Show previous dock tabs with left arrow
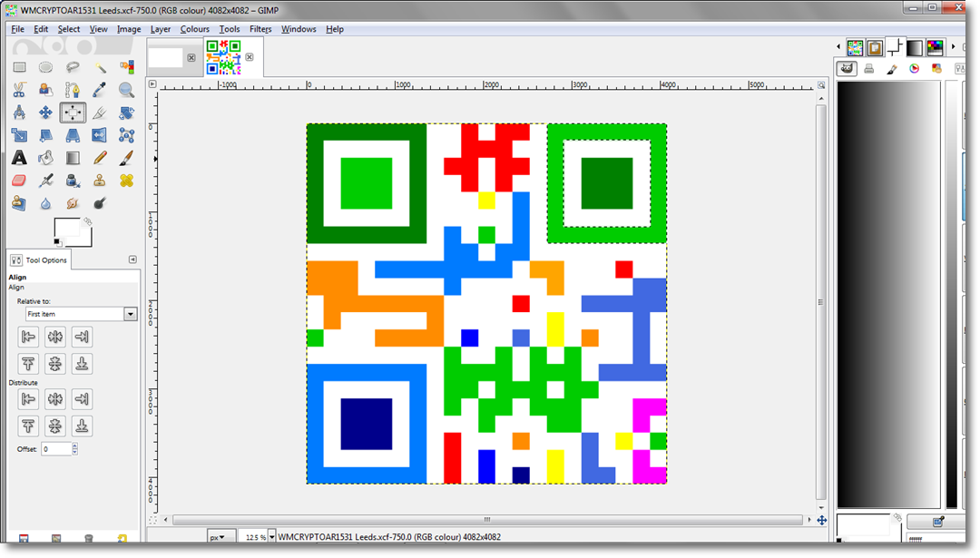The height and width of the screenshot is (558, 980). 838,46
